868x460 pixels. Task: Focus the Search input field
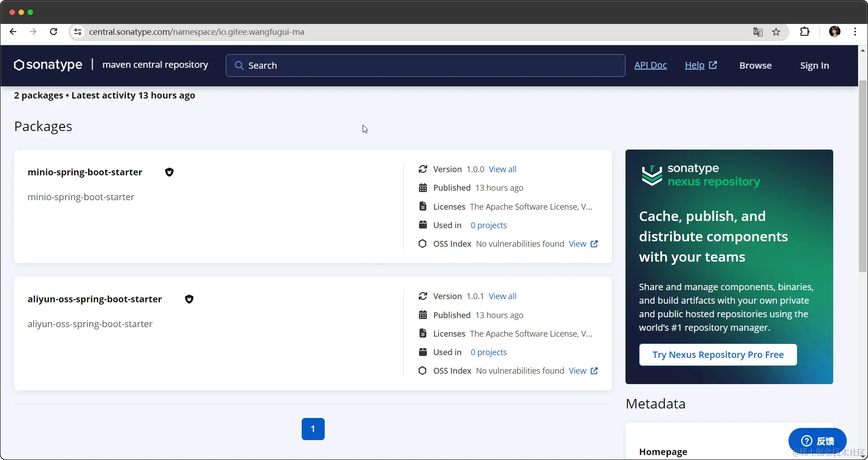click(x=425, y=66)
